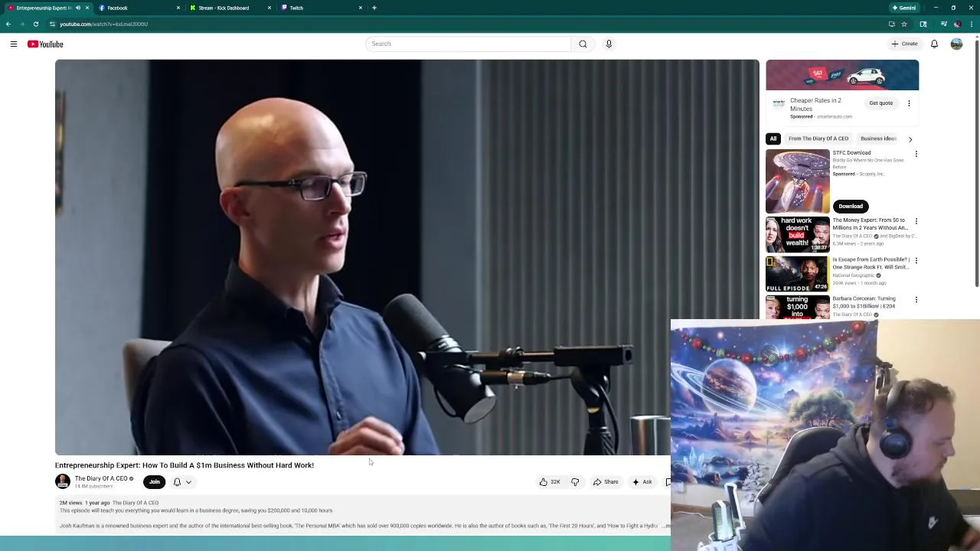Open options for Escape from Earth video
The width and height of the screenshot is (980, 551).
click(916, 260)
